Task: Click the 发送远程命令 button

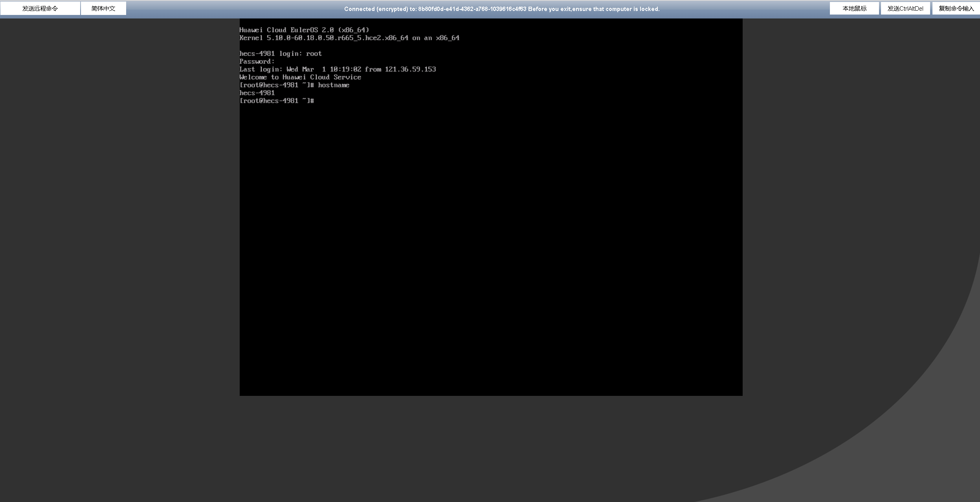Action: (x=40, y=8)
